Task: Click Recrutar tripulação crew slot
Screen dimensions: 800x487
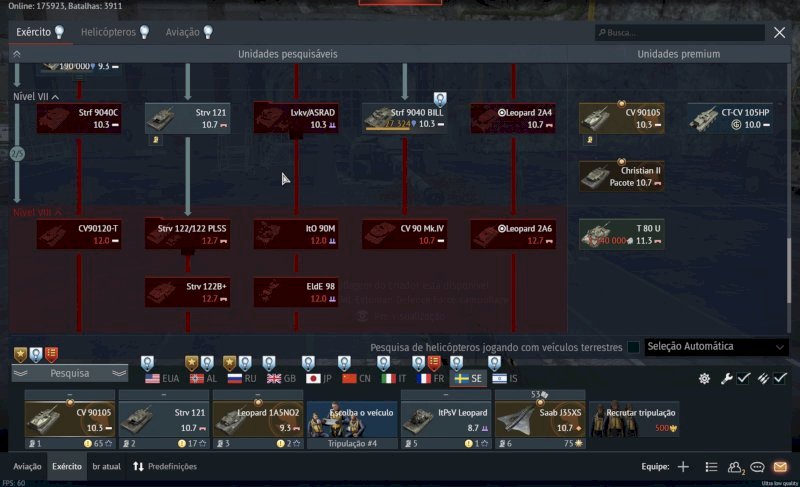Action: click(634, 419)
